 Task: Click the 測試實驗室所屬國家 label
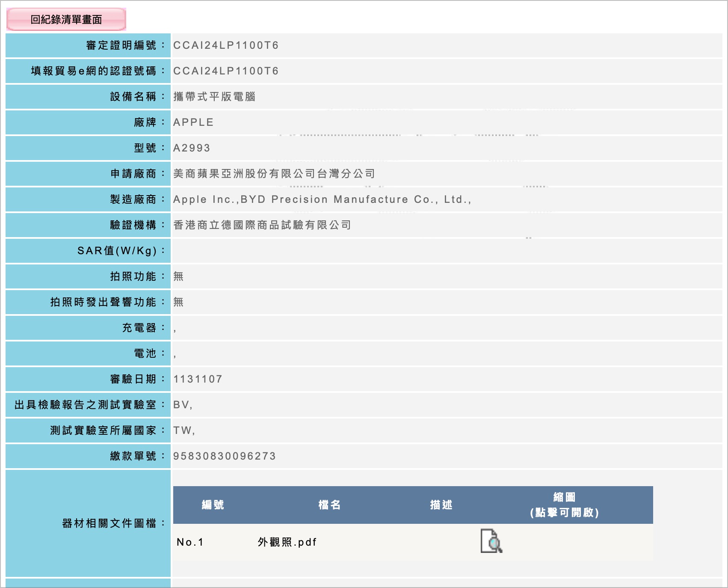pyautogui.click(x=107, y=431)
